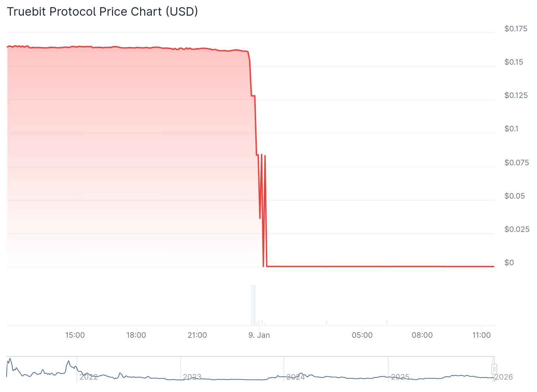This screenshot has width=537, height=392.
Task: Click the $0.15 price axis label
Action: [x=513, y=62]
